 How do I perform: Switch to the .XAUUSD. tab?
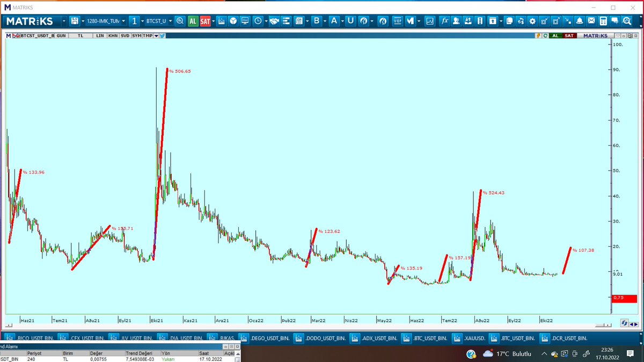[470, 338]
